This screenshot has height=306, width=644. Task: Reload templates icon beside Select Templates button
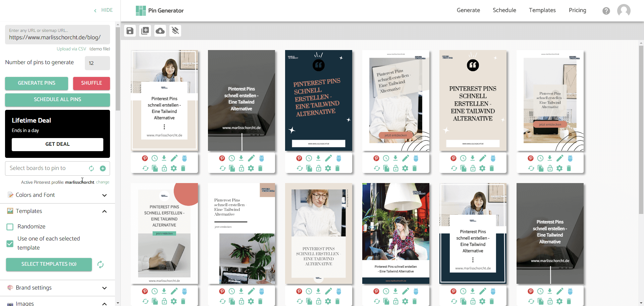coord(100,264)
